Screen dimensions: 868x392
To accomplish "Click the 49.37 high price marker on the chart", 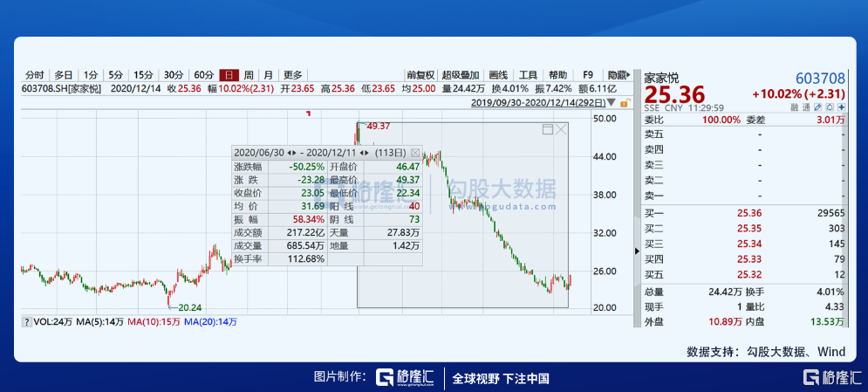I will click(379, 127).
